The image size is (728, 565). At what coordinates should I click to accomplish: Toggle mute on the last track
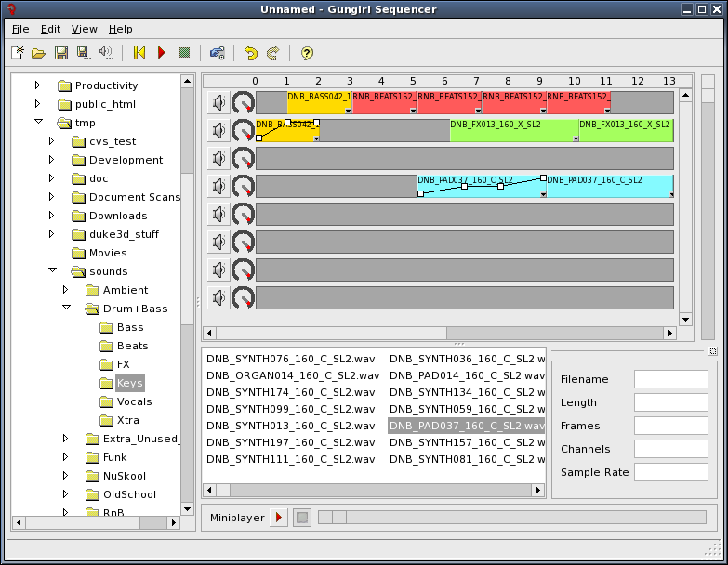coord(218,297)
